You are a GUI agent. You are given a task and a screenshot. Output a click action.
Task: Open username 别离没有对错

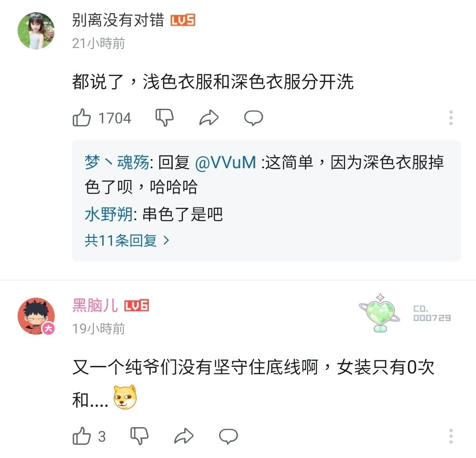pyautogui.click(x=118, y=20)
